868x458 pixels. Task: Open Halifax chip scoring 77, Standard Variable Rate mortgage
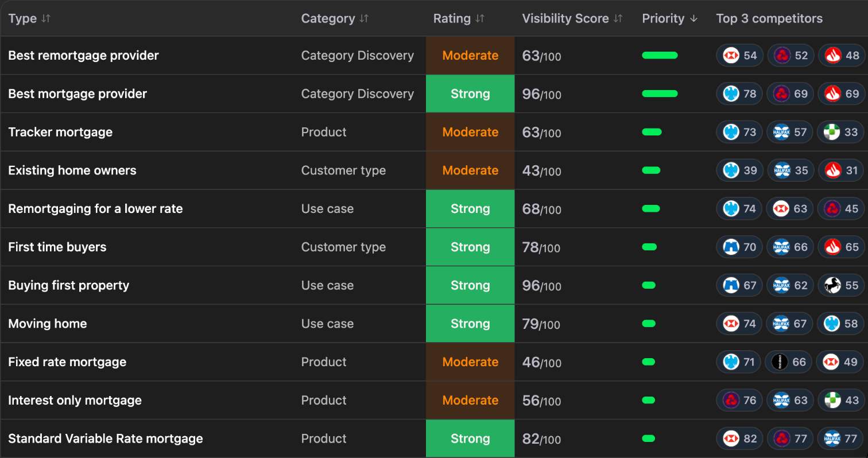tap(840, 439)
